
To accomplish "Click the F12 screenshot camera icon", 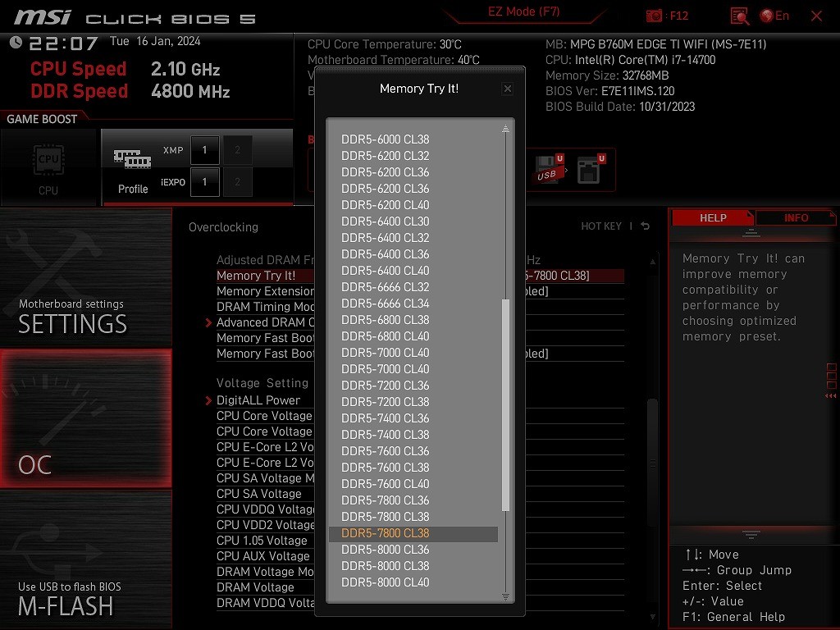I will pos(654,16).
